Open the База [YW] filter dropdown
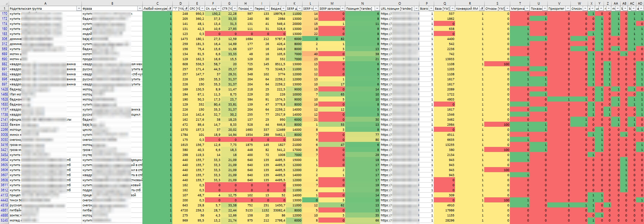Image resolution: width=644 pixels, height=224 pixels. (453, 9)
